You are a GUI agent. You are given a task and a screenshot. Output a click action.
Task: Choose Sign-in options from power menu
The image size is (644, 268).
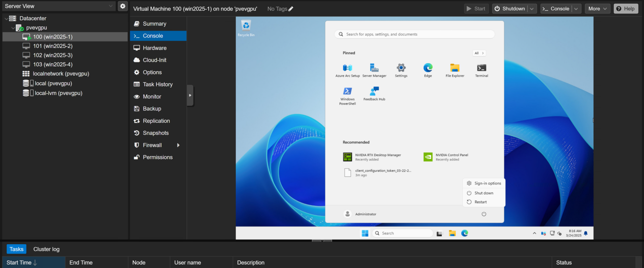pyautogui.click(x=484, y=183)
